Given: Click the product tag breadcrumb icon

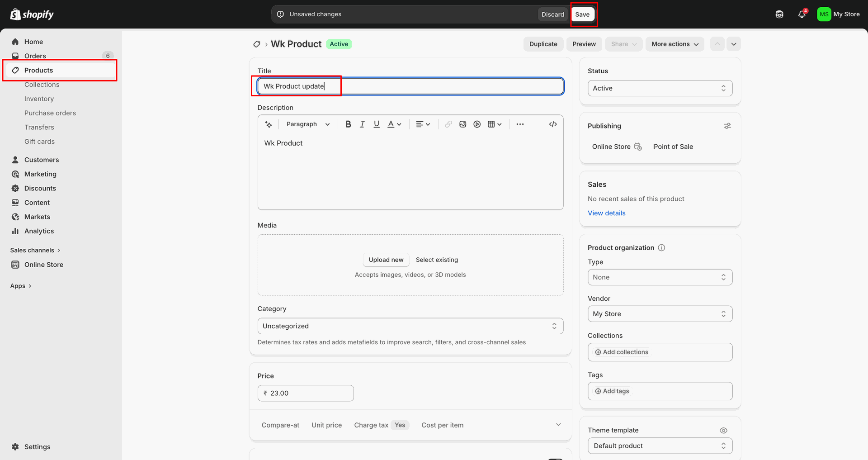Looking at the screenshot, I should tap(257, 44).
